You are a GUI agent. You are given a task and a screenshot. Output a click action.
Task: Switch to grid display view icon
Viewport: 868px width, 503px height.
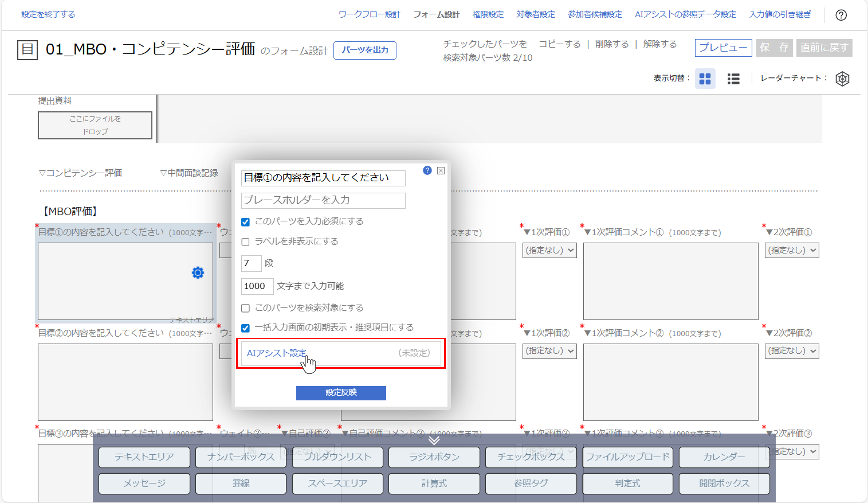705,79
